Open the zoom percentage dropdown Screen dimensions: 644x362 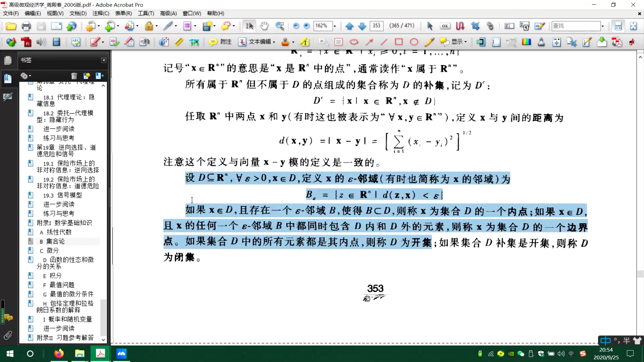(x=335, y=26)
